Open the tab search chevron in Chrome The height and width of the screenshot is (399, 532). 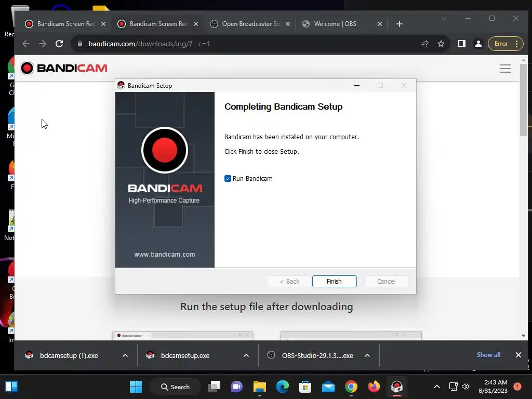tap(444, 18)
